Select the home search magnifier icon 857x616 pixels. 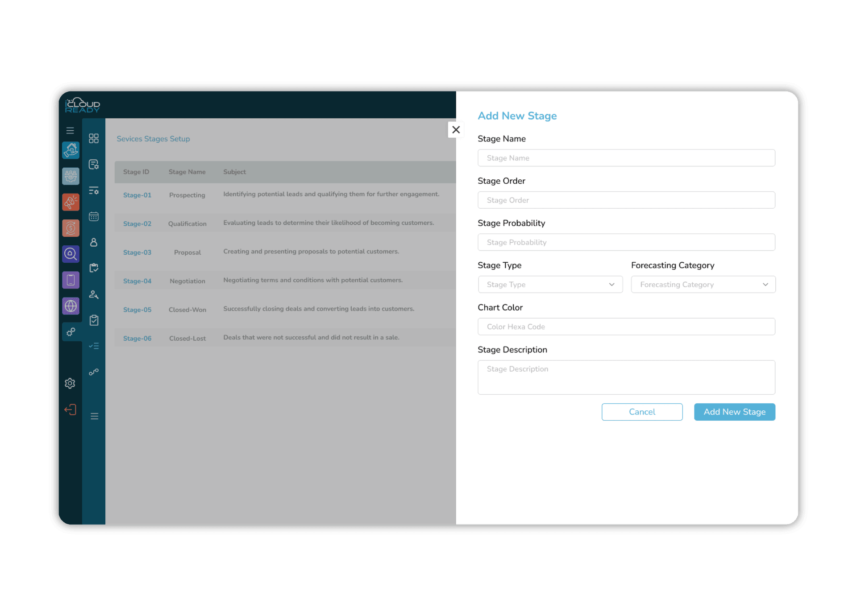pyautogui.click(x=71, y=254)
